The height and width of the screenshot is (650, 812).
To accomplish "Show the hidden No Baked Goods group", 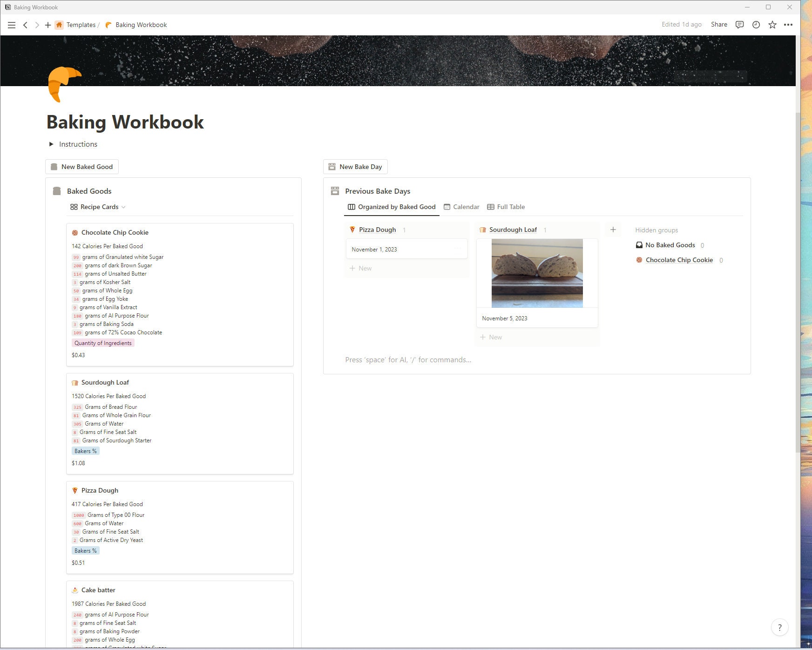I will coord(670,245).
